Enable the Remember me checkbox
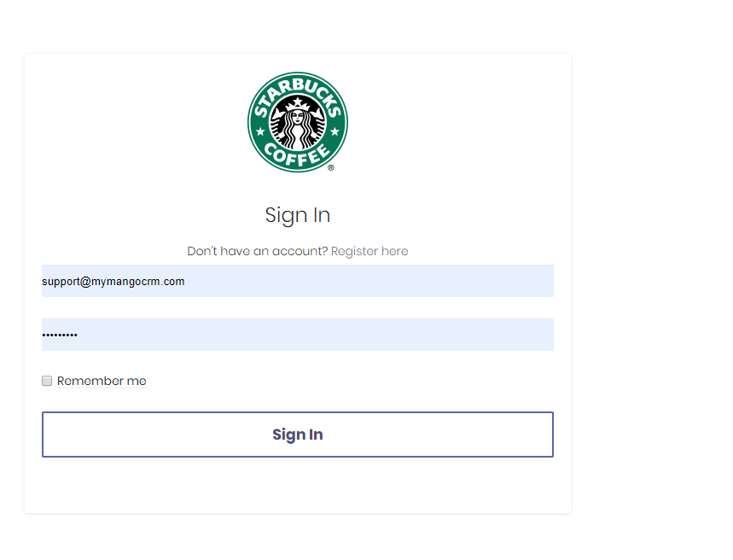 coord(47,381)
